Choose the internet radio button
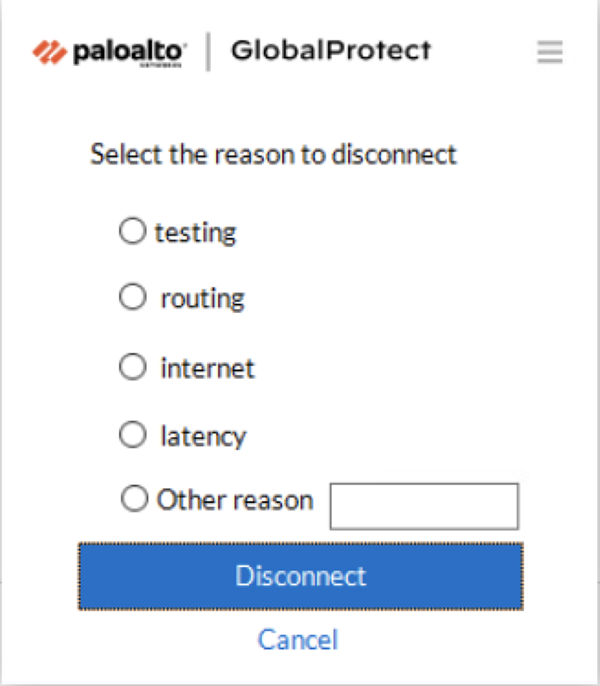 [x=132, y=368]
